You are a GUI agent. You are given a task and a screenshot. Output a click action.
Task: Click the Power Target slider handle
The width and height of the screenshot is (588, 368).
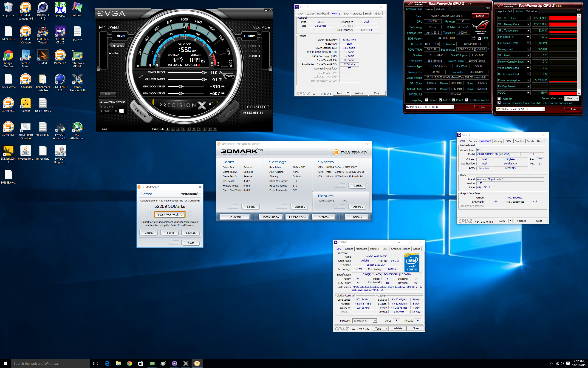[x=204, y=72]
